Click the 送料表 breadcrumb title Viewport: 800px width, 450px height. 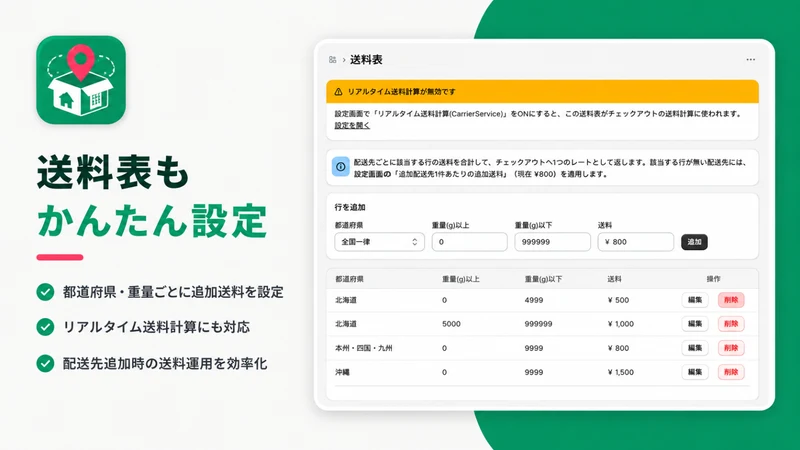coord(366,60)
